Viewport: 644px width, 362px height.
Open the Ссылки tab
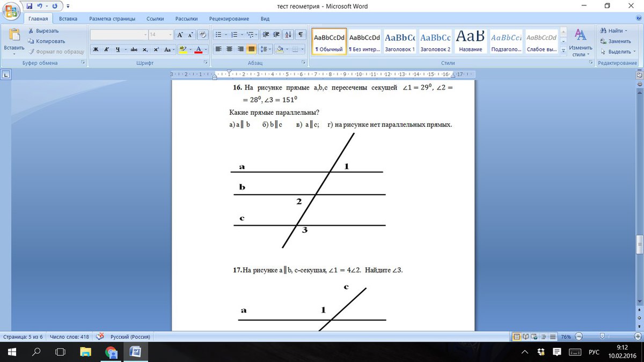tap(155, 19)
